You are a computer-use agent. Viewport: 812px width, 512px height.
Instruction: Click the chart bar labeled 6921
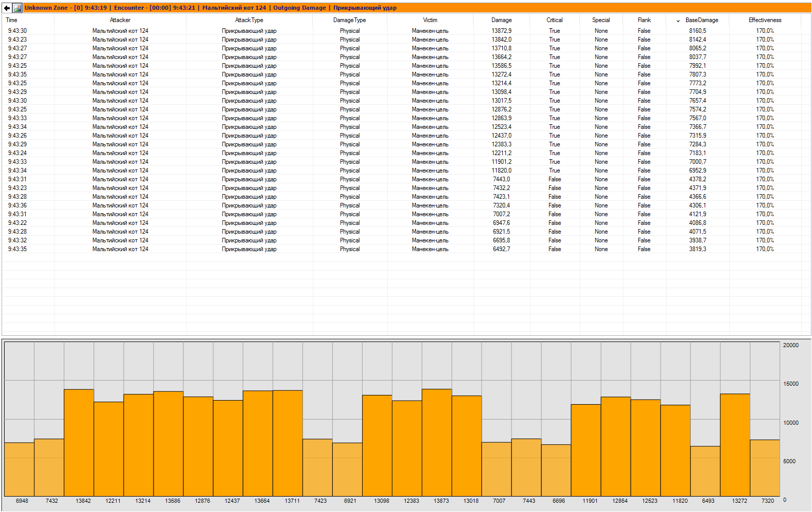(x=347, y=469)
